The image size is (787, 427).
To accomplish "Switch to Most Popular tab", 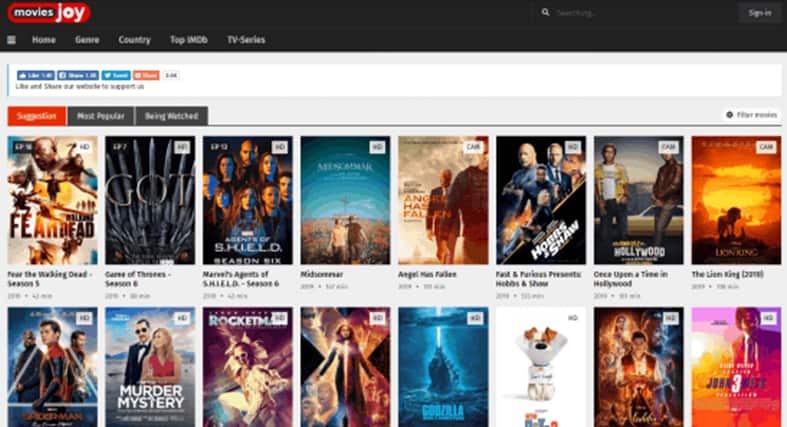I will [x=100, y=116].
